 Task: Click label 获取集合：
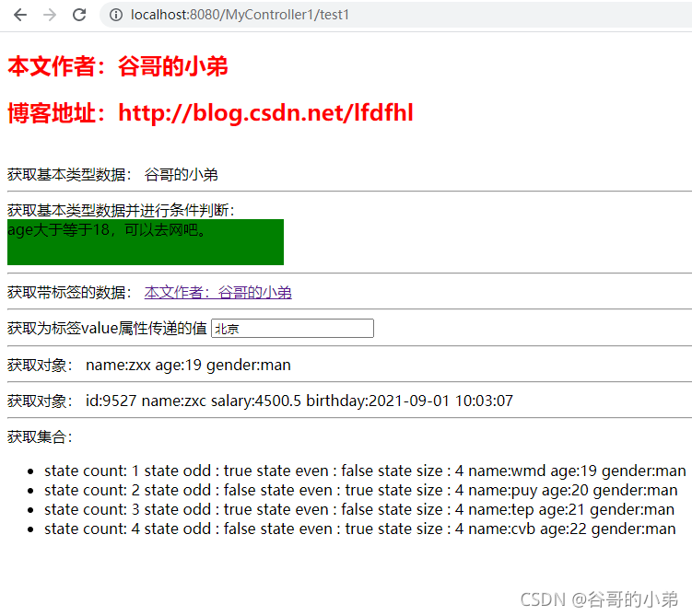pyautogui.click(x=40, y=437)
